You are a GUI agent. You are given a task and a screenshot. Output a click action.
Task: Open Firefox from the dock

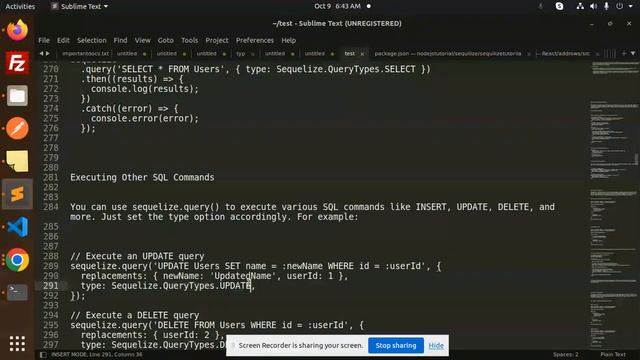coord(17,30)
